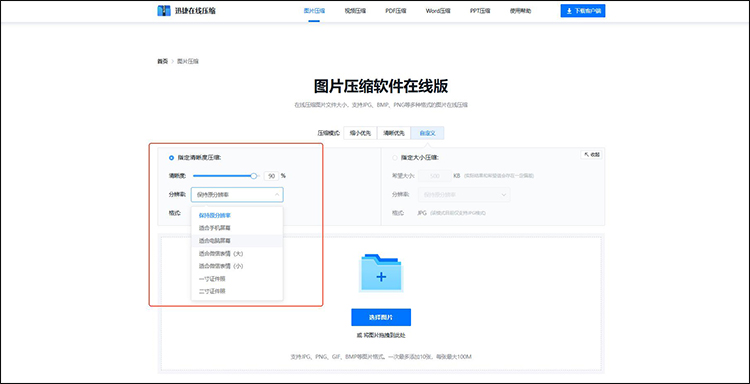
Task: Pick 适合手机屏幕 in the dropdown list
Action: pyautogui.click(x=237, y=228)
